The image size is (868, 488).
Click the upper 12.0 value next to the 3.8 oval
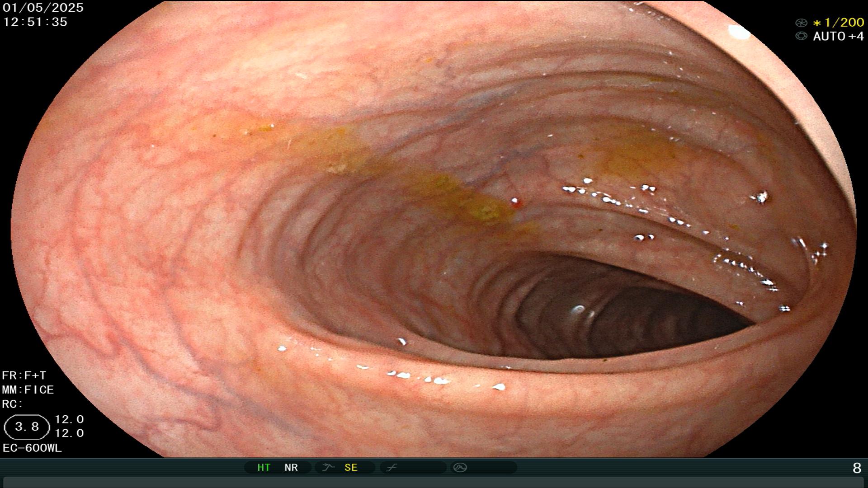(x=69, y=419)
